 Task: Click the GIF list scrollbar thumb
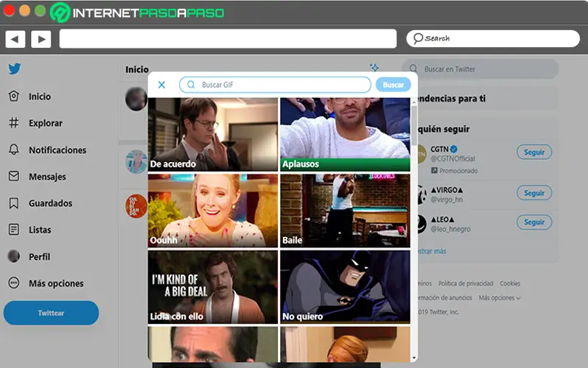point(414,126)
